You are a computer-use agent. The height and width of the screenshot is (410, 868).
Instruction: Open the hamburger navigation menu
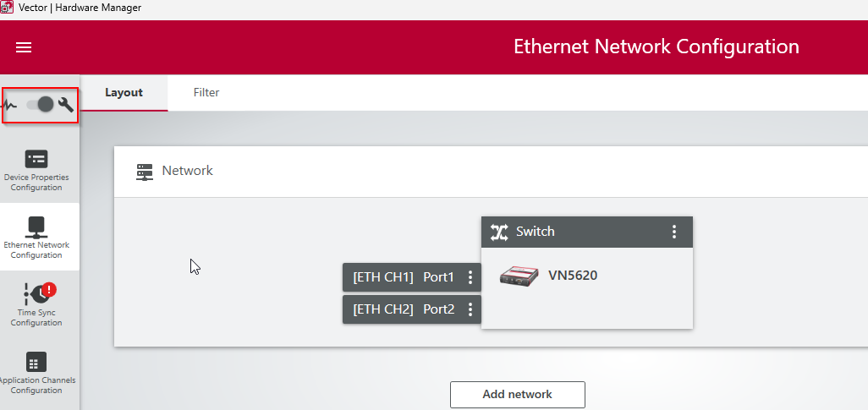tap(24, 47)
